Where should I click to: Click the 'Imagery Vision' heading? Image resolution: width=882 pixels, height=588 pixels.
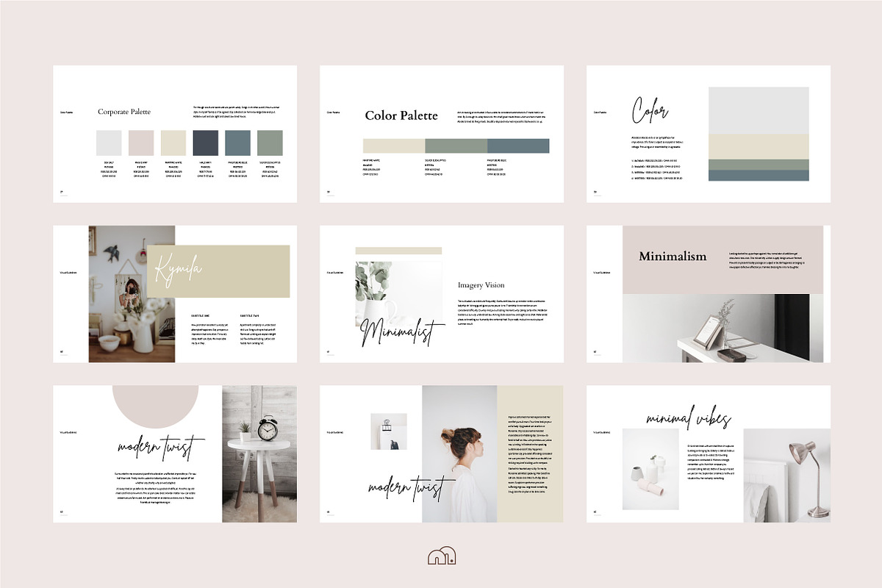(481, 285)
